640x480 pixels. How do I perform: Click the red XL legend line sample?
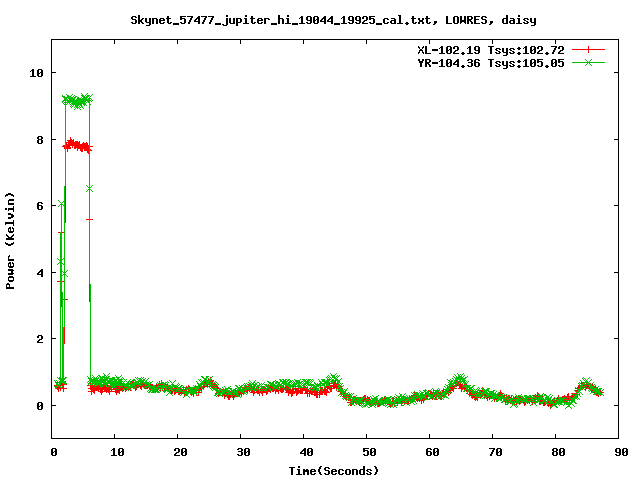(x=588, y=50)
